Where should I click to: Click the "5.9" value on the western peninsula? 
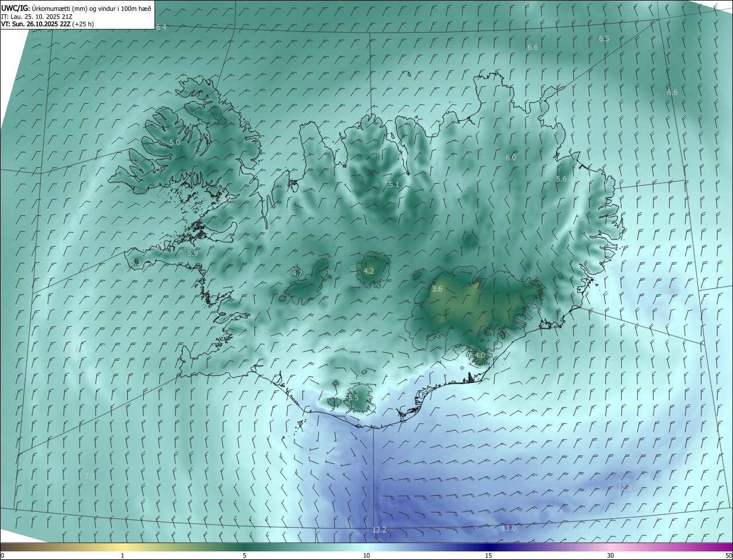click(192, 253)
